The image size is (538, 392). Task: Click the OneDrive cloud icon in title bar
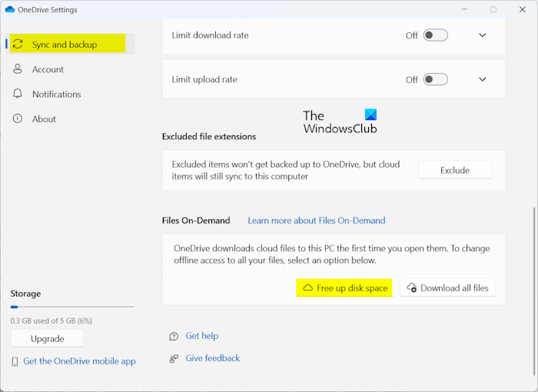(10, 10)
